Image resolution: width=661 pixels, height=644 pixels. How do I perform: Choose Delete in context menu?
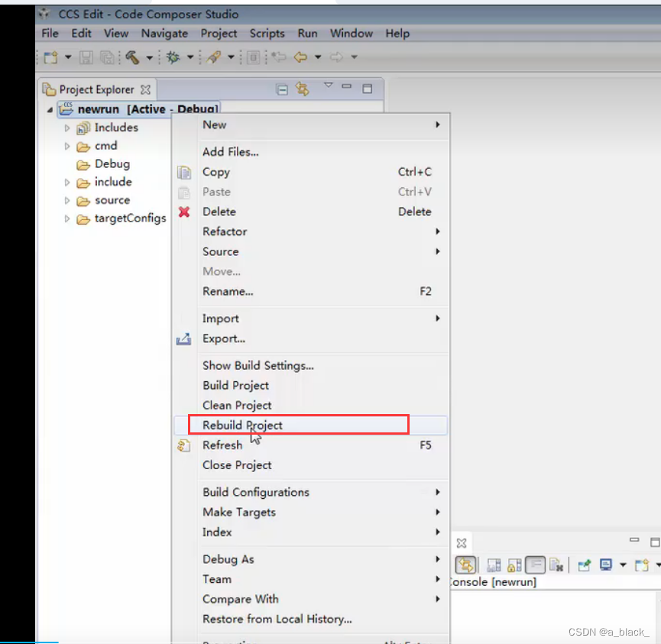pos(310,212)
